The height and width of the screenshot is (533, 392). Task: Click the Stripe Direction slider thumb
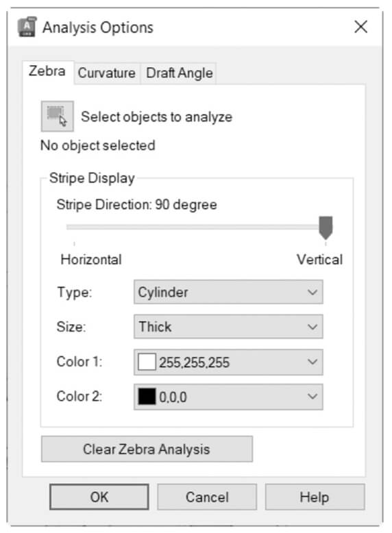[x=326, y=227]
